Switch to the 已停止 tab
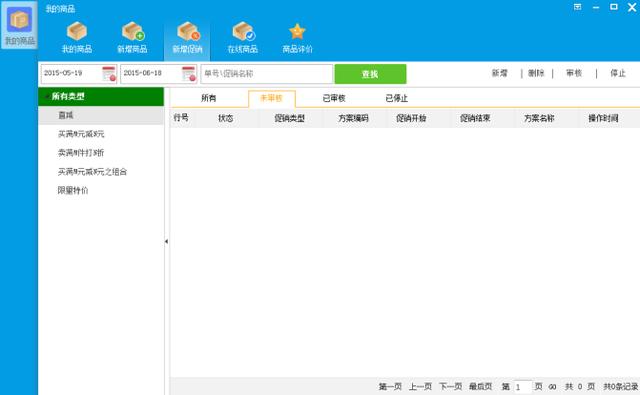Screen dimensions: 640x395 tap(396, 98)
